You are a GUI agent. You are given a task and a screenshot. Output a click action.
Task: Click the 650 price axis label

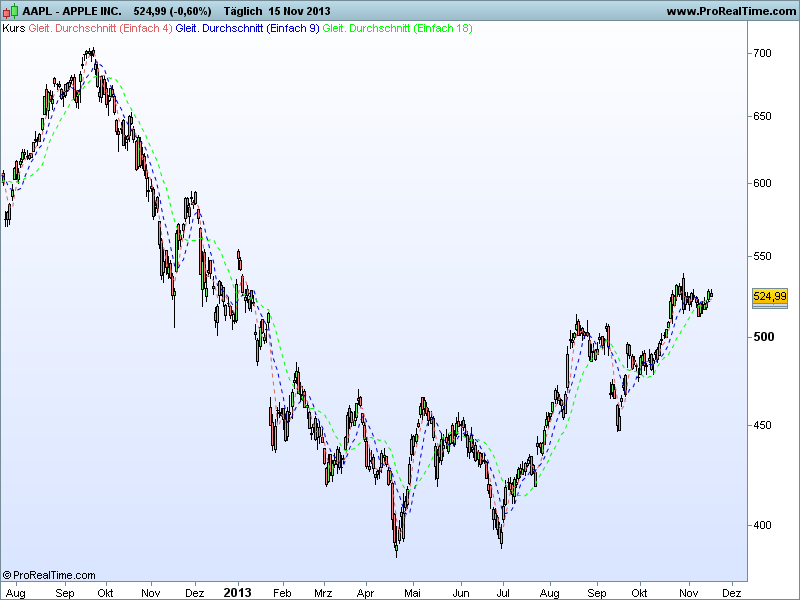[x=762, y=116]
